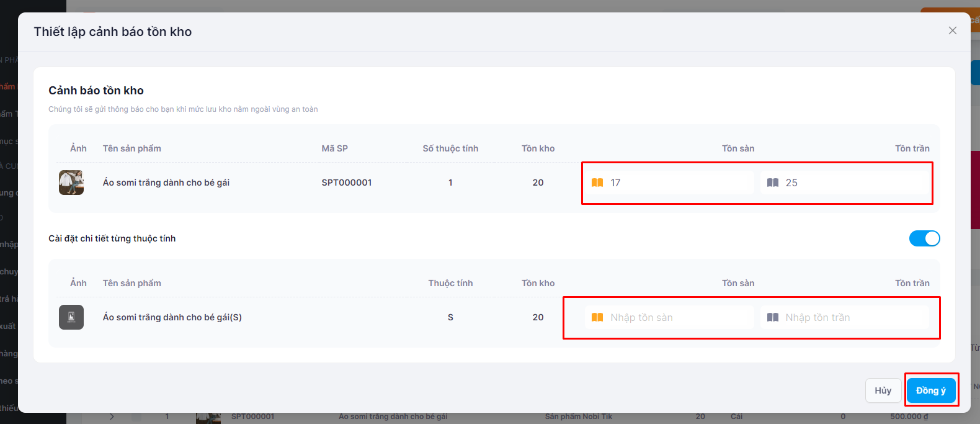The width and height of the screenshot is (980, 424).
Task: Click the gray icon in Nhập tồn trần field
Action: click(772, 317)
